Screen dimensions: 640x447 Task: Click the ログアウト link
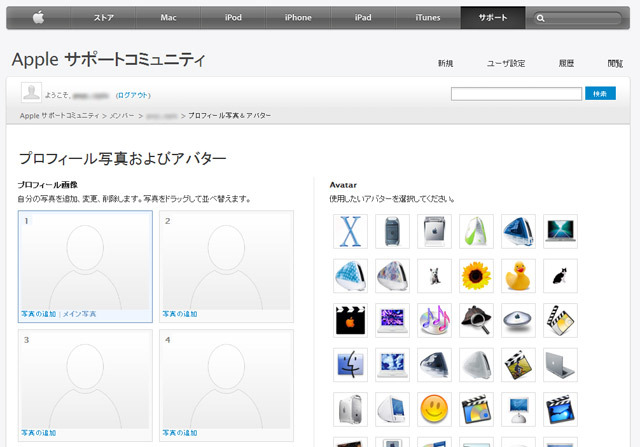133,95
